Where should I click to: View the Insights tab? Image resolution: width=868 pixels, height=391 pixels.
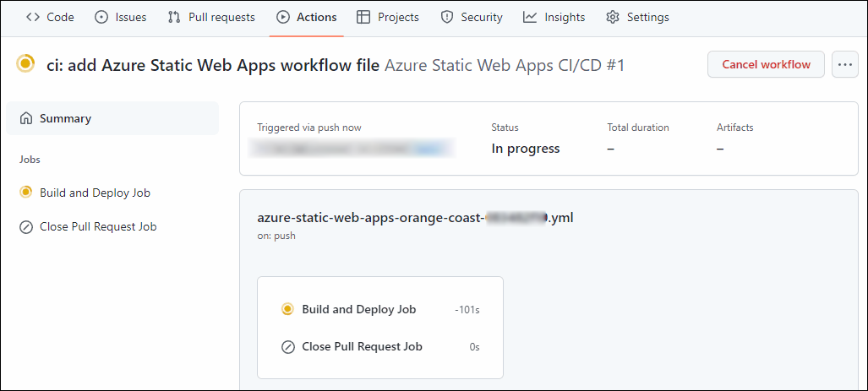point(554,18)
